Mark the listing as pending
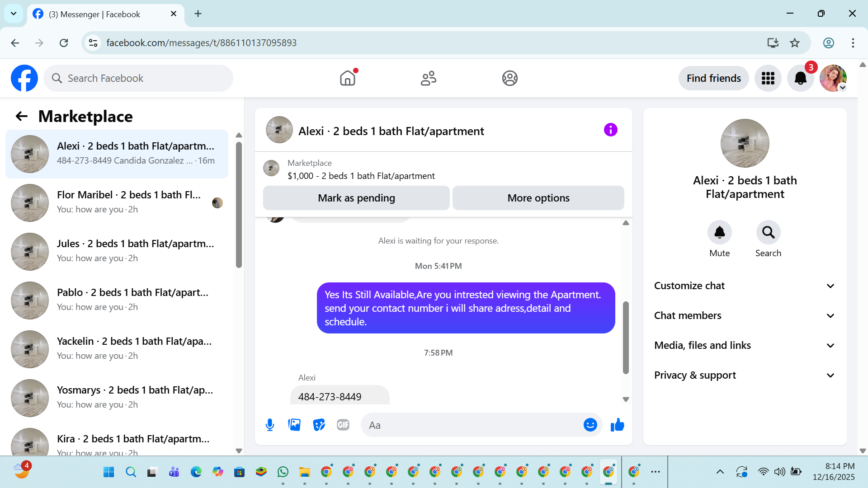Screen dimensions: 868x488 (x=356, y=198)
